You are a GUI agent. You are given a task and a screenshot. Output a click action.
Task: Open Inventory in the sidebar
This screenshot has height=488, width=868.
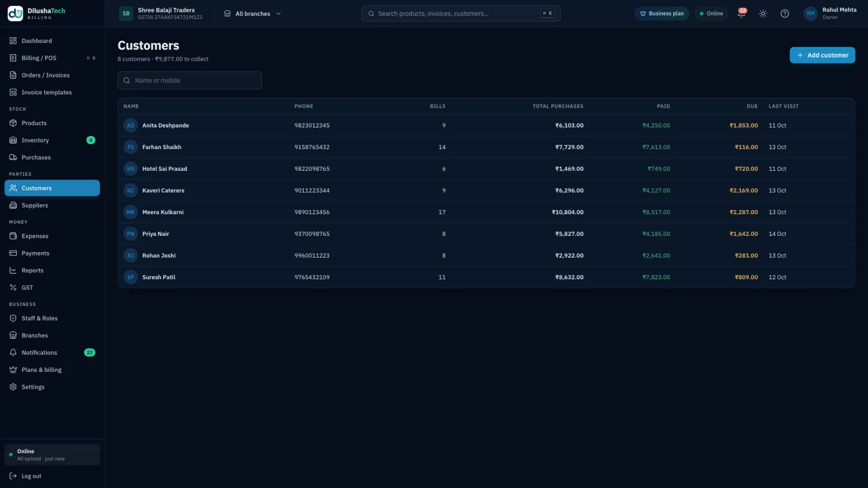52,140
